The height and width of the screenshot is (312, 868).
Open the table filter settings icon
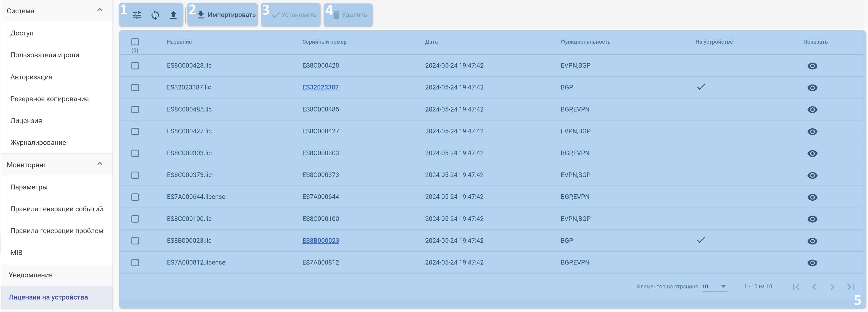(x=137, y=15)
